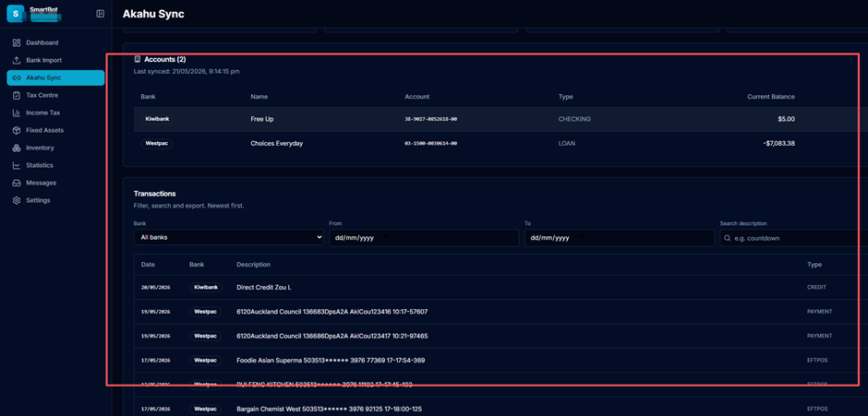Click the Settings gear icon

[x=17, y=200]
